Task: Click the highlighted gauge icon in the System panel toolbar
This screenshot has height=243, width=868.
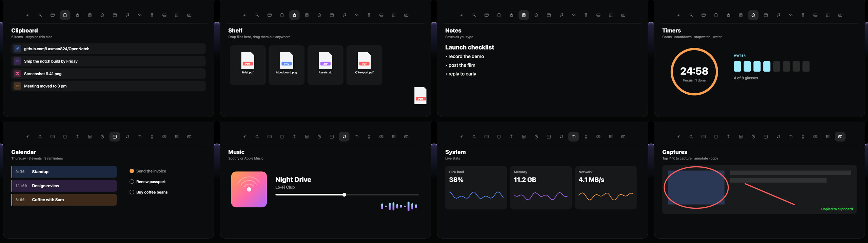Action: [x=573, y=137]
